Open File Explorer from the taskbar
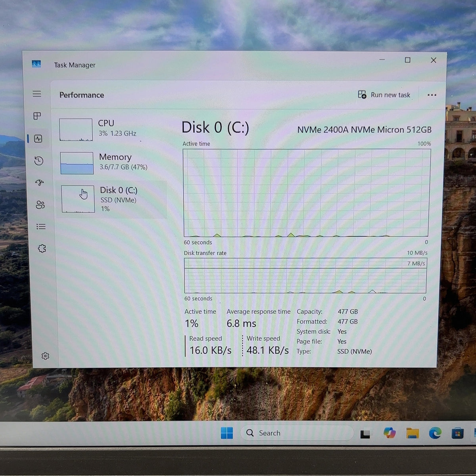The height and width of the screenshot is (476, 476). 413,433
